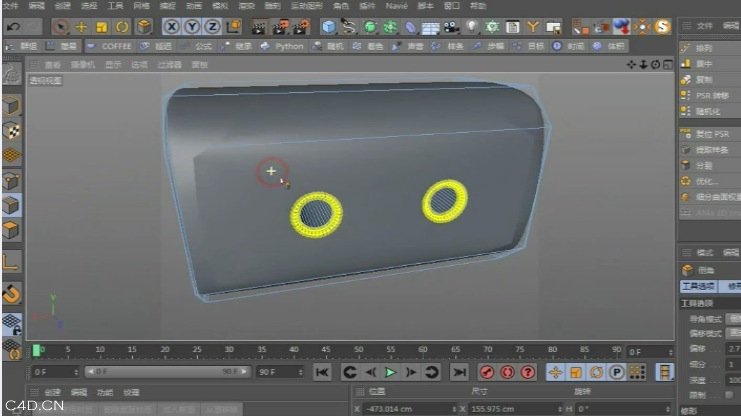Viewport: 741px width, 416px height.
Task: Select the Move tool cross icon
Action: [x=81, y=27]
